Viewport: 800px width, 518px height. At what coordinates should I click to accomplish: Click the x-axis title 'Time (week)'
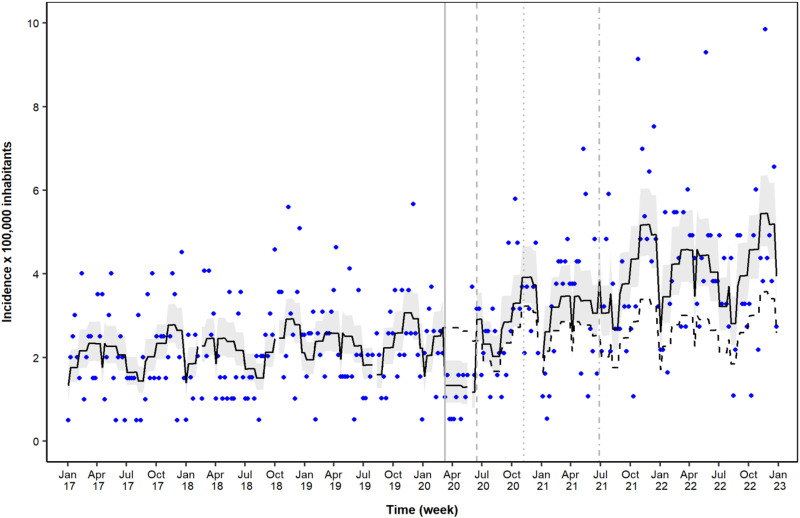pos(422,509)
